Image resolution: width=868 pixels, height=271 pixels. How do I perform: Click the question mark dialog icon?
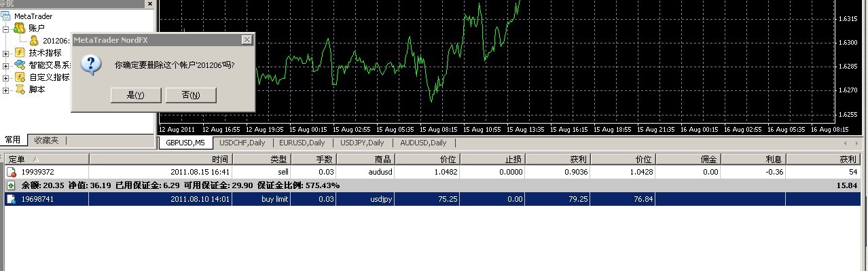[91, 65]
